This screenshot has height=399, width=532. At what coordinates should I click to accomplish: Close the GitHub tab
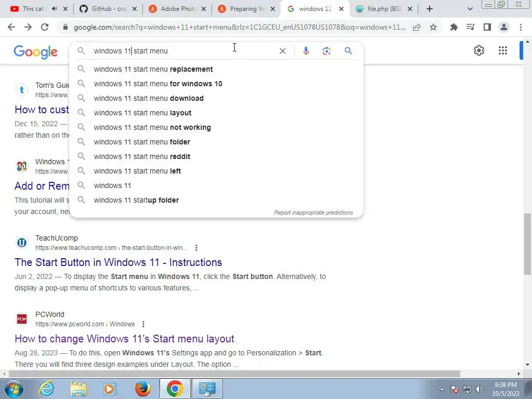point(135,9)
